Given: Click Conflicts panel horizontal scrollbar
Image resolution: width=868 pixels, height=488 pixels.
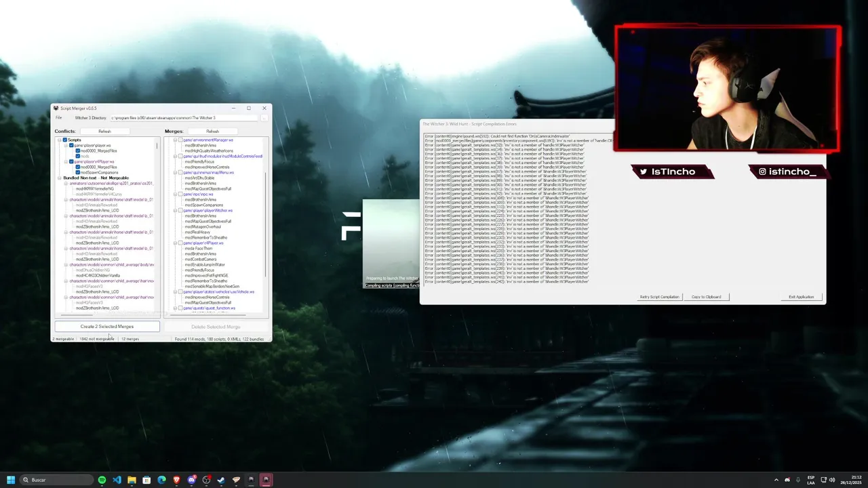Looking at the screenshot, I should click(x=77, y=314).
